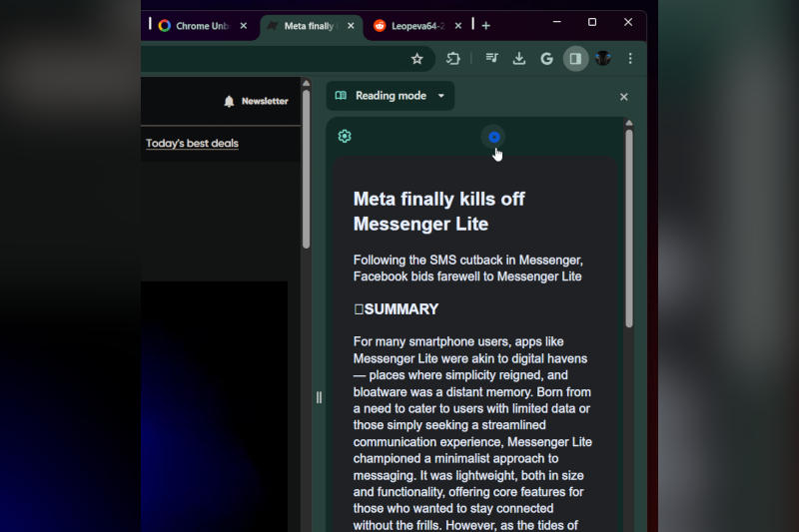Open Chrome downloads icon
The width and height of the screenshot is (799, 532).
(519, 59)
